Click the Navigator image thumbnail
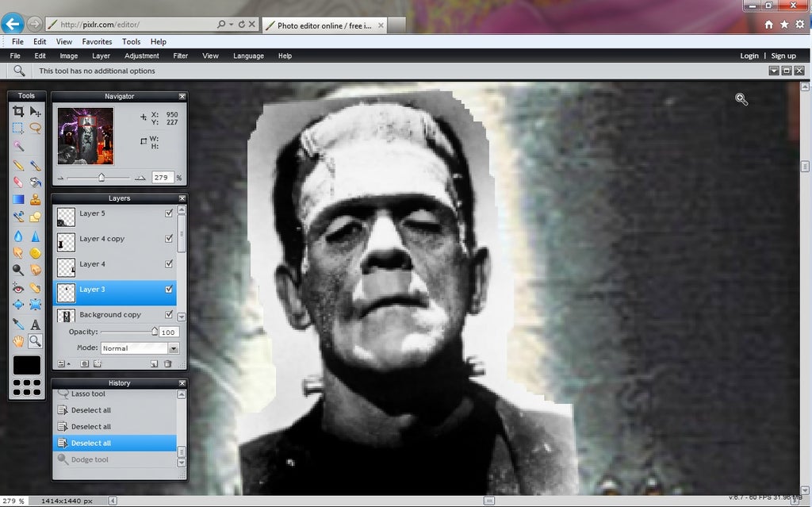The height and width of the screenshot is (507, 812). (x=86, y=136)
